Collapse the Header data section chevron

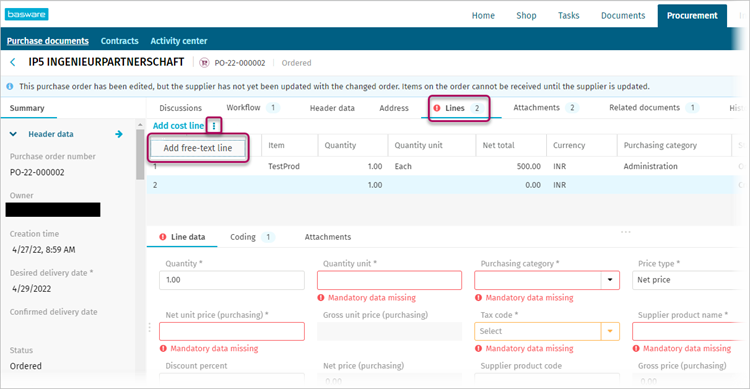tap(13, 134)
